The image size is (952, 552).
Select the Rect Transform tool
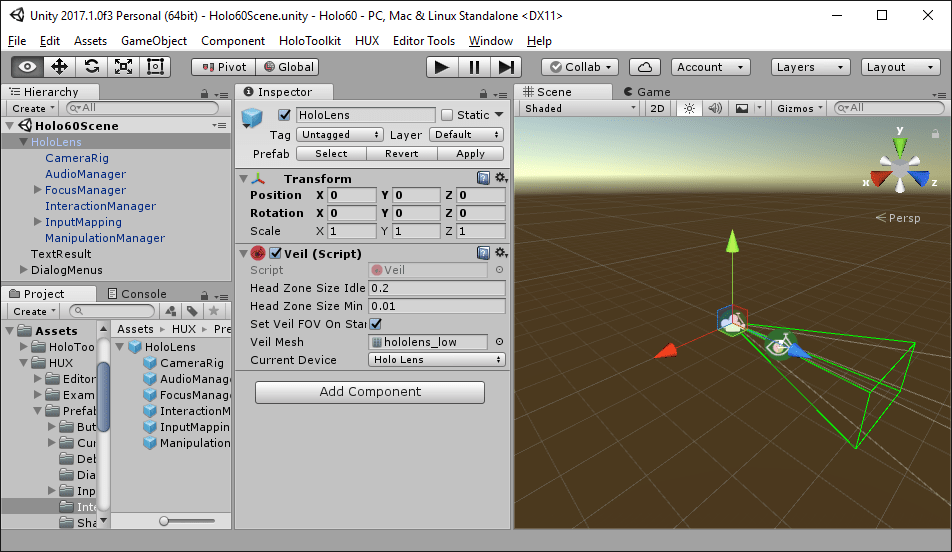(155, 67)
